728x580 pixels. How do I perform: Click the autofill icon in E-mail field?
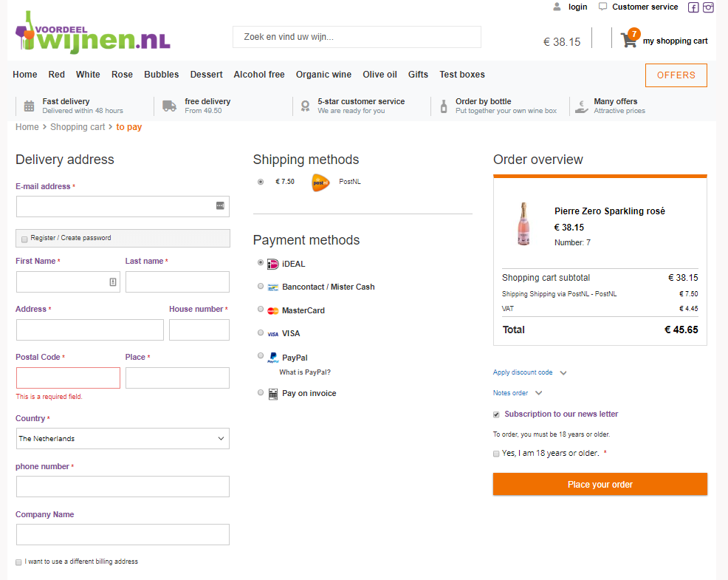220,205
